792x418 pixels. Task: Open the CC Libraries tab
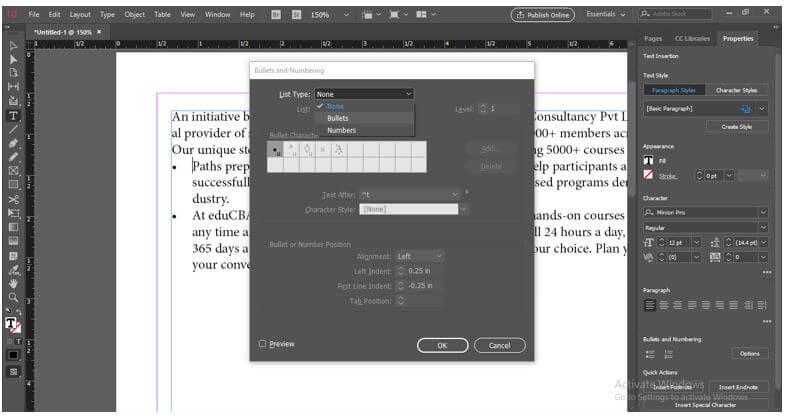coord(692,38)
